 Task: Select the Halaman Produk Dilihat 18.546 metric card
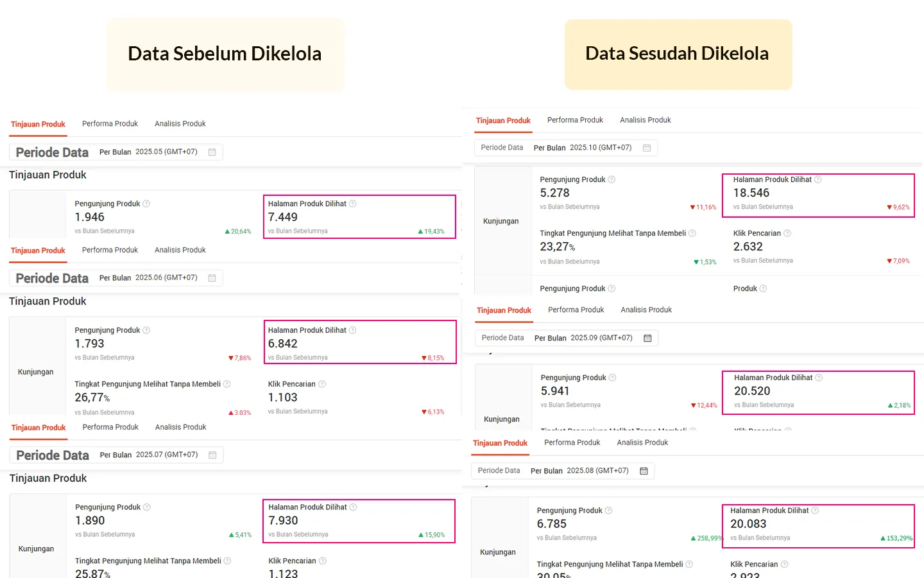pyautogui.click(x=817, y=195)
